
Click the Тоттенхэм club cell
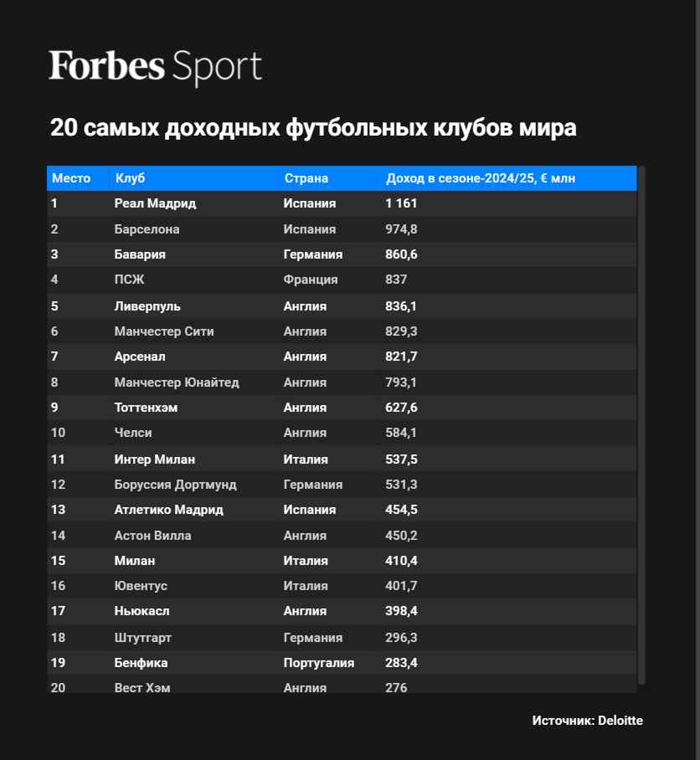pos(146,408)
